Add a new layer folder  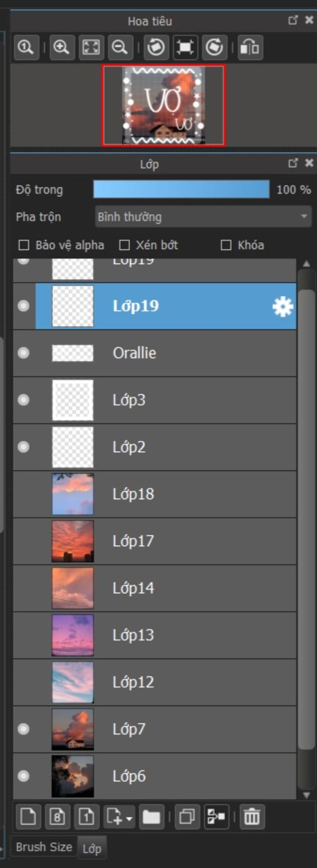pyautogui.click(x=151, y=817)
